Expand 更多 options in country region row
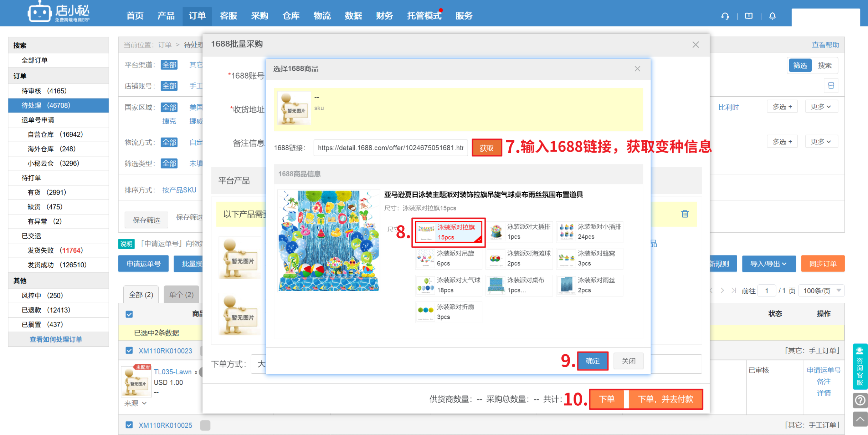 [821, 107]
